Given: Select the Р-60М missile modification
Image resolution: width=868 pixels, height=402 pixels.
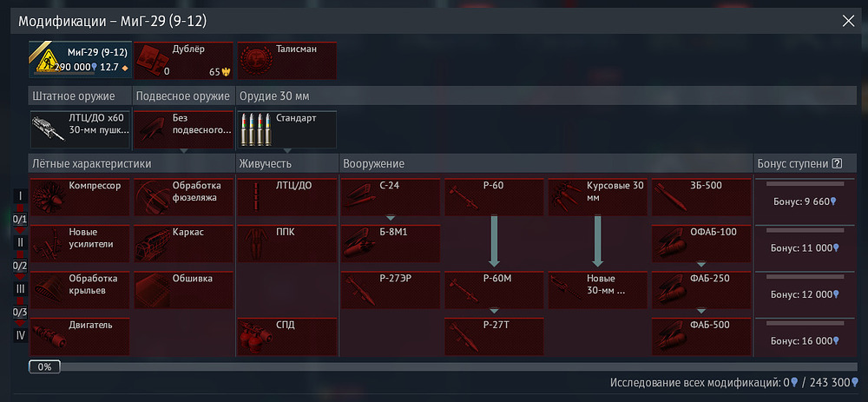Looking at the screenshot, I should pyautogui.click(x=495, y=290).
